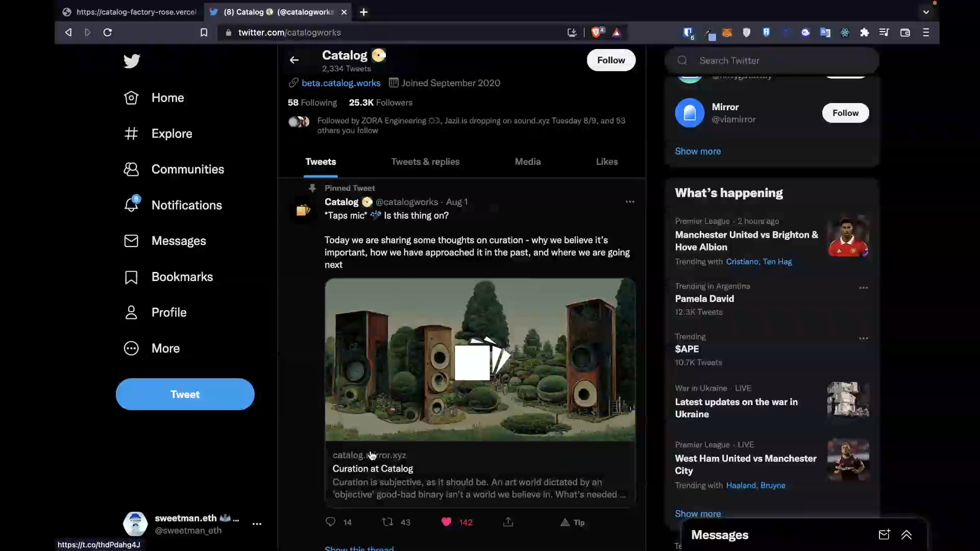Switch to Tweets & replies tab
Viewport: 980px width, 551px height.
coord(425,162)
